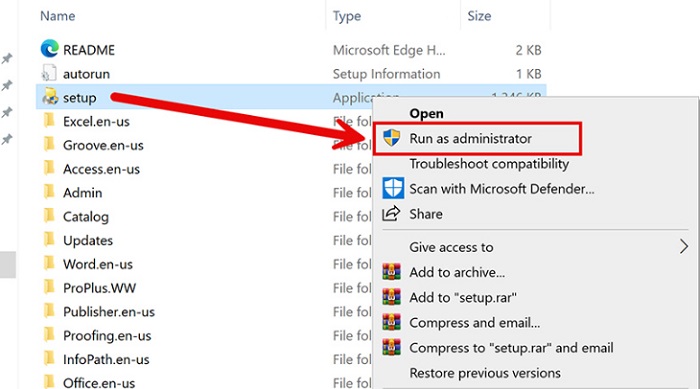The image size is (700, 389).
Task: Click the "Setup Information" type cell
Action: click(387, 74)
